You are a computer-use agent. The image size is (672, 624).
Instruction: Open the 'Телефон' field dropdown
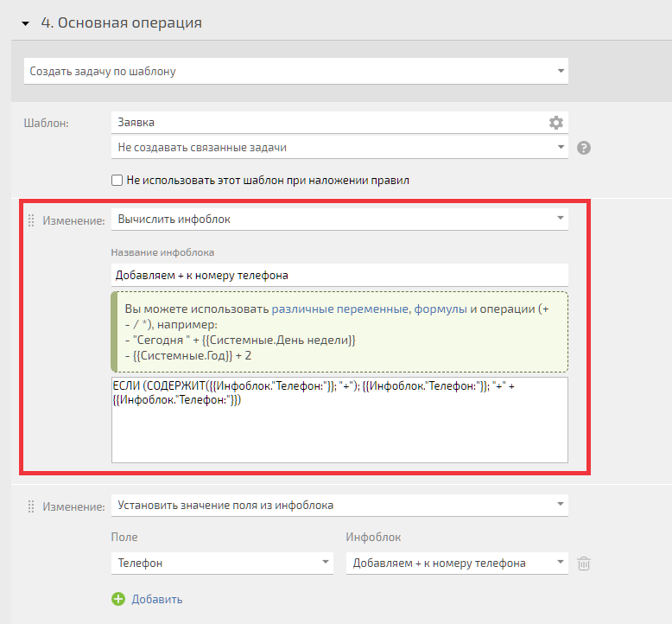(222, 563)
